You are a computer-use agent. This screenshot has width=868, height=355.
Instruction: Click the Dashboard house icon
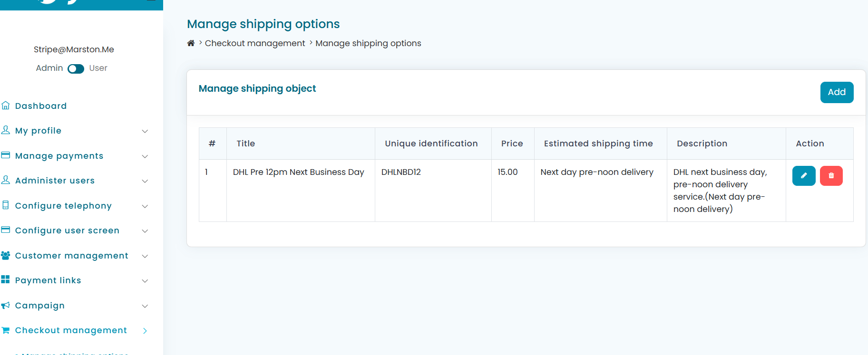click(6, 106)
